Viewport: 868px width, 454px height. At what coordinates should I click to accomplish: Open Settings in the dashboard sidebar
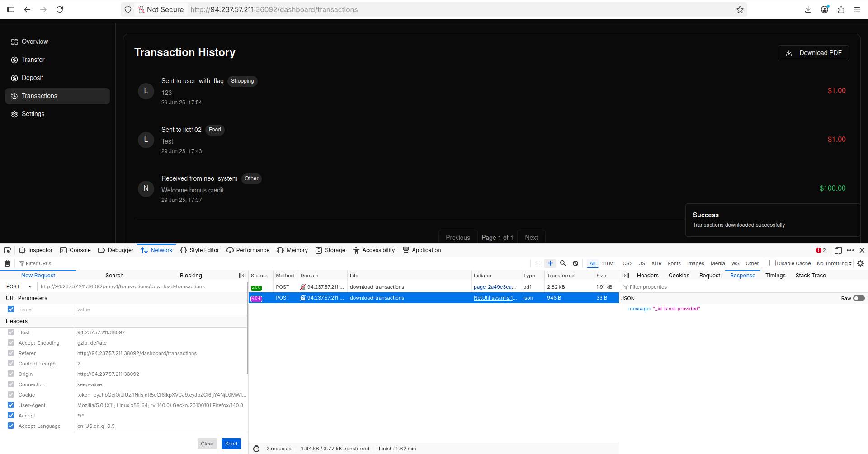click(57, 114)
